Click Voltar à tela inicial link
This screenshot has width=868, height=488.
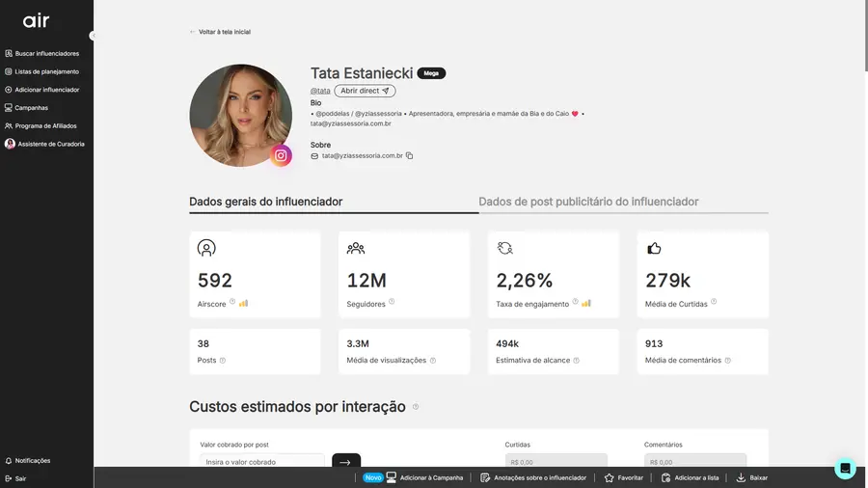pos(220,32)
